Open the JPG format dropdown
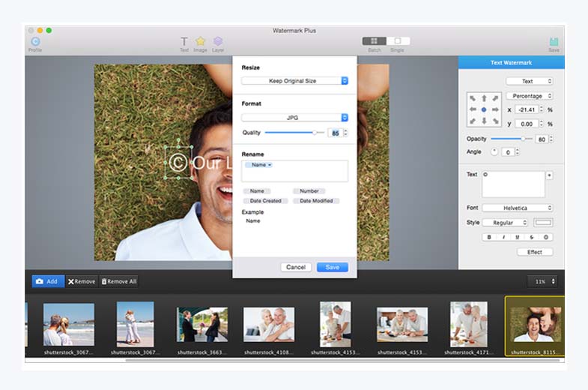Viewport: 588px width, 390px height. (294, 117)
